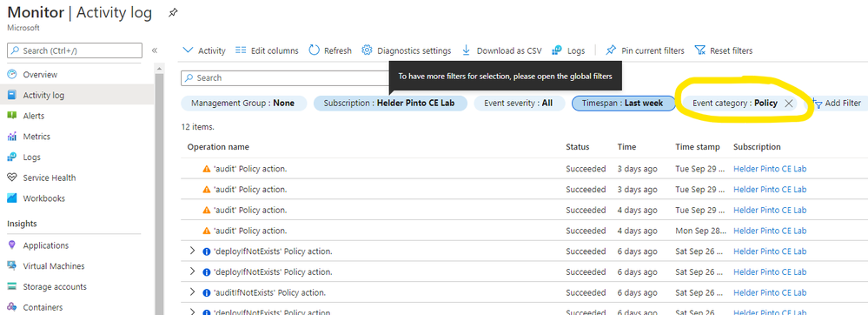
Task: Expand the first 'deployIfNotExists' Policy action row
Action: 192,251
